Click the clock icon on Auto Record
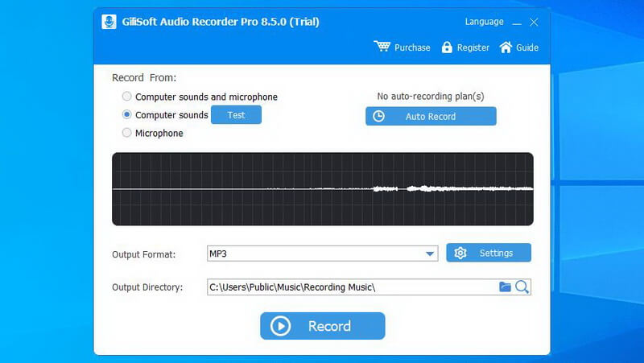644x363 pixels. [378, 116]
